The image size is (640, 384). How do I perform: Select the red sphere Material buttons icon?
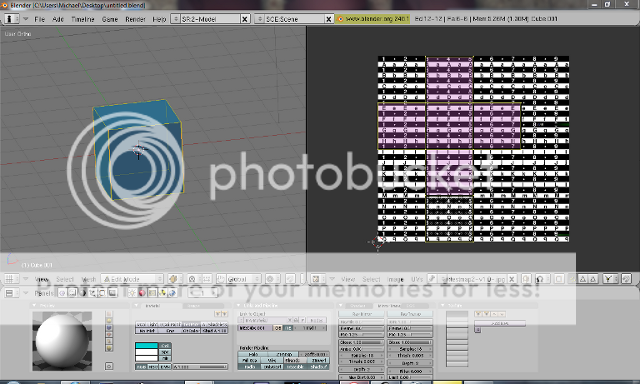click(142, 293)
